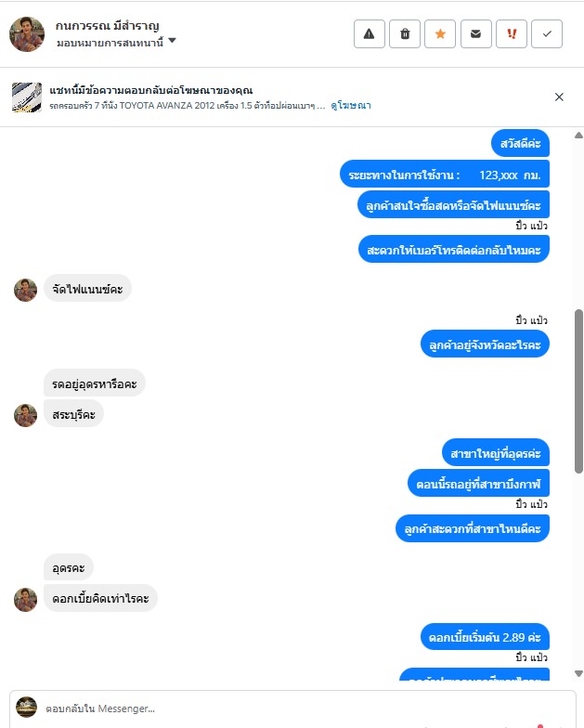Open the customer's profile picture in the header
The height and width of the screenshot is (728, 584).
[x=27, y=33]
